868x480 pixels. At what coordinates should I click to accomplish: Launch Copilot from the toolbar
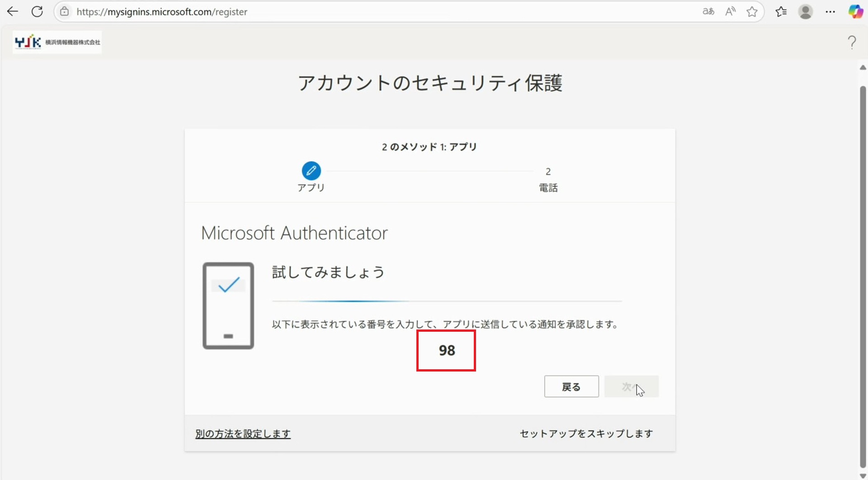tap(855, 12)
